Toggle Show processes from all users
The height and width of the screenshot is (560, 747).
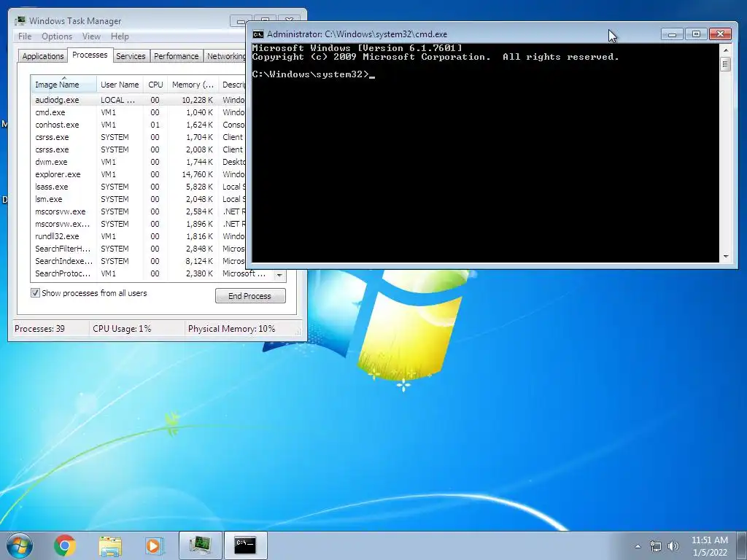tap(35, 293)
